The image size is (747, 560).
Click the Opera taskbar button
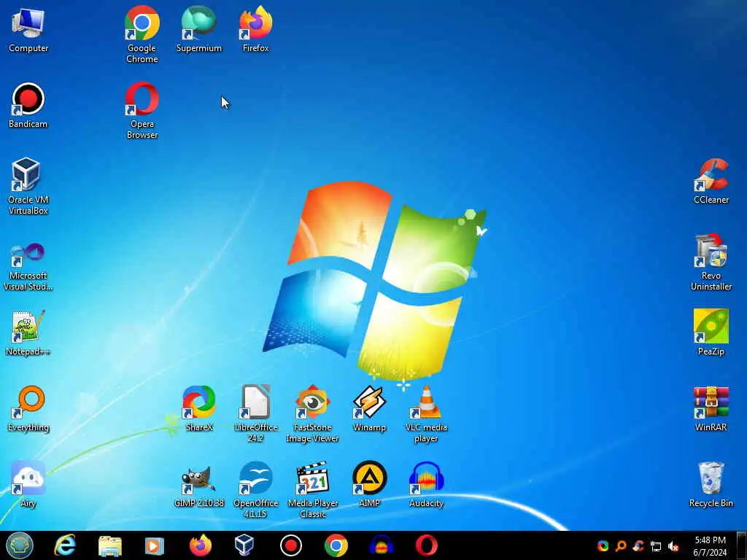[x=426, y=545]
